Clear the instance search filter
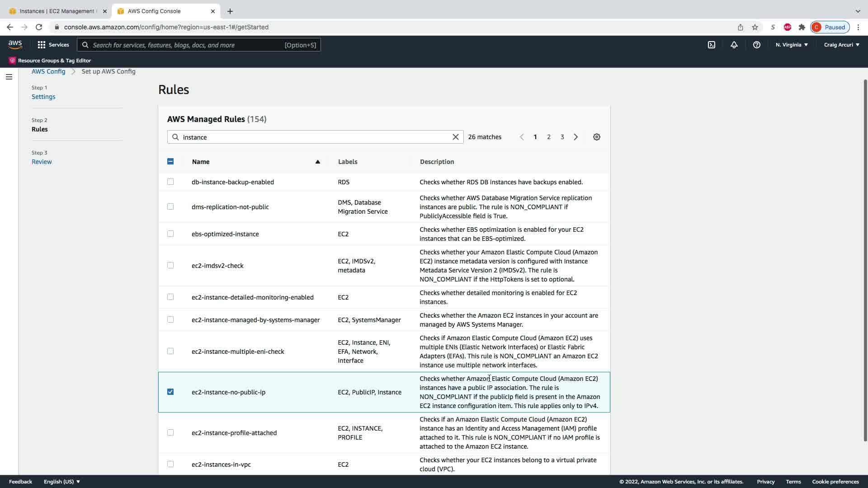 [455, 137]
